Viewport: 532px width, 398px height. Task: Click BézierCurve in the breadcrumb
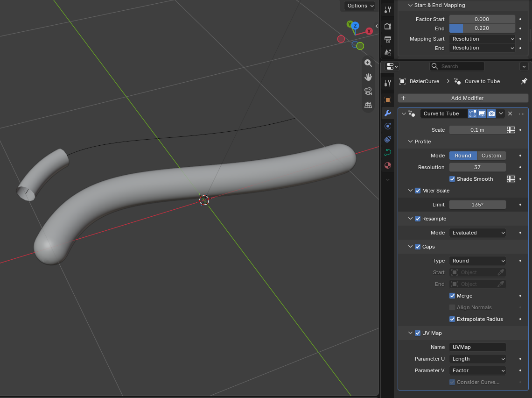point(424,81)
